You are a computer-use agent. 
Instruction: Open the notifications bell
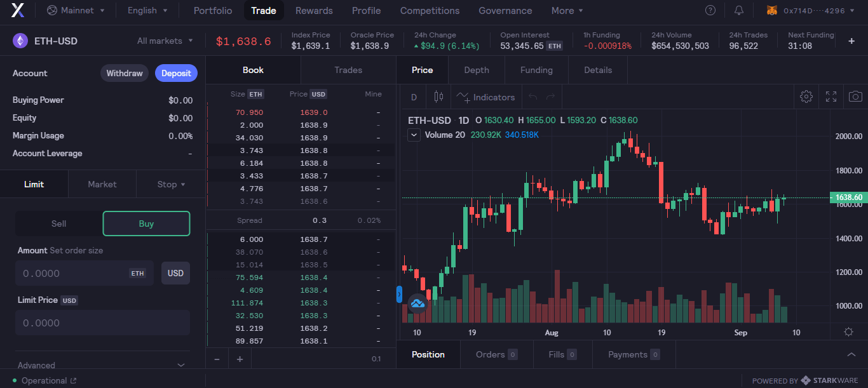click(x=738, y=10)
